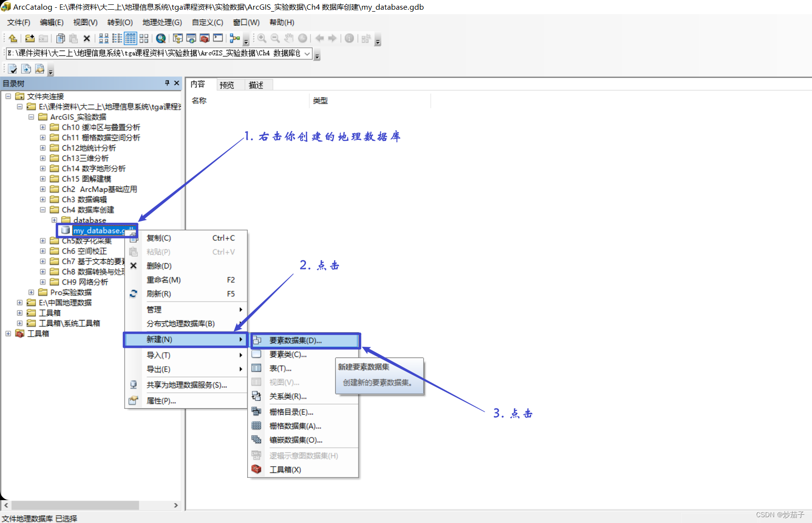Viewport: 812px width, 523px height.
Task: Click the Disconnect From Folder toolbar icon
Action: (43, 38)
